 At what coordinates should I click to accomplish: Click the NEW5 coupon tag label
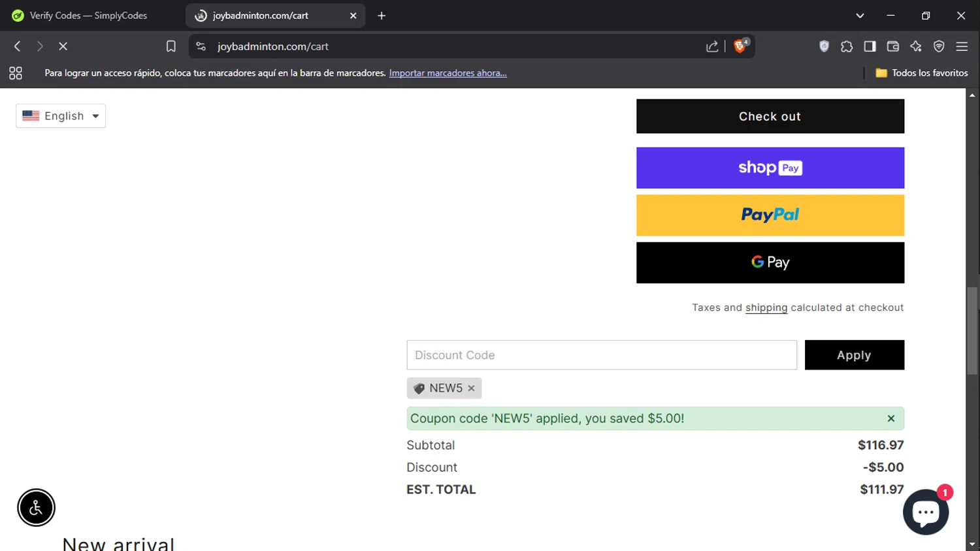point(446,388)
